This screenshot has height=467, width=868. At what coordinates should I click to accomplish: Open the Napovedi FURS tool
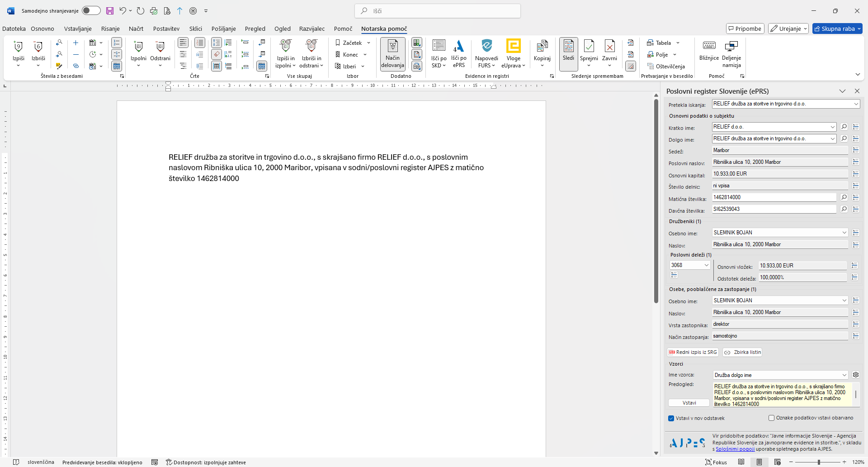point(486,47)
